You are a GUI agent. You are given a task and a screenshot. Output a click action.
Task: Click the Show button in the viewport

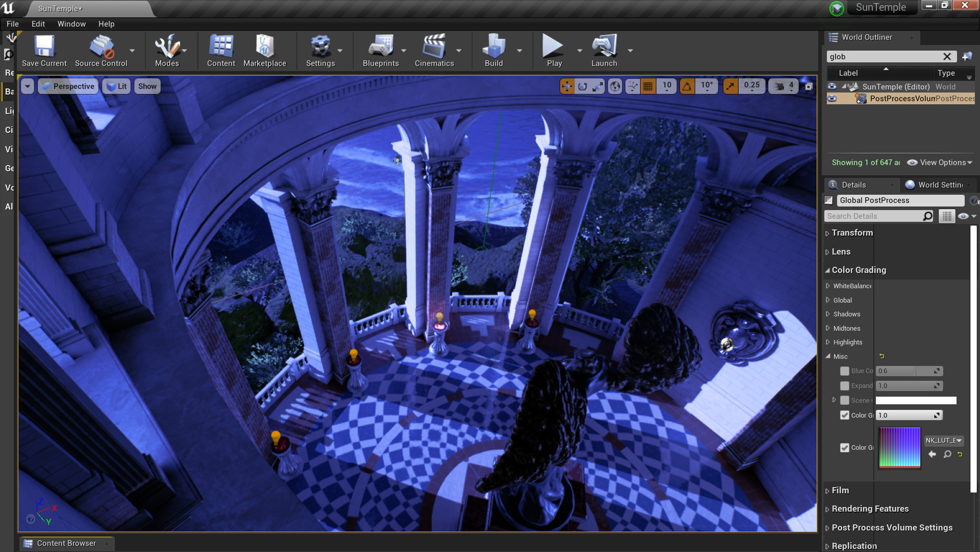click(146, 86)
